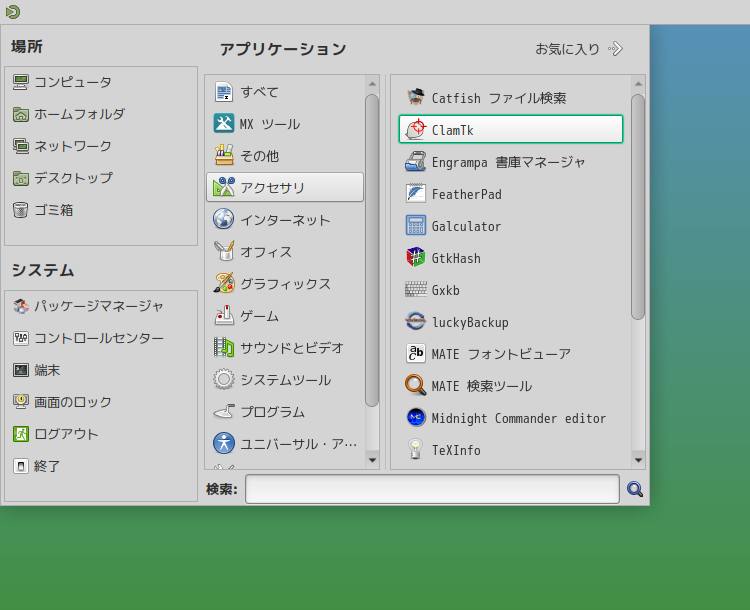
Task: Open the デスクトップ folder icon
Action: [x=21, y=178]
